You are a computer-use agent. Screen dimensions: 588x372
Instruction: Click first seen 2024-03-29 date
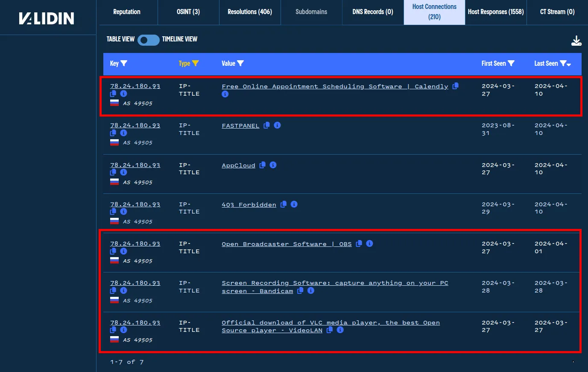click(498, 208)
